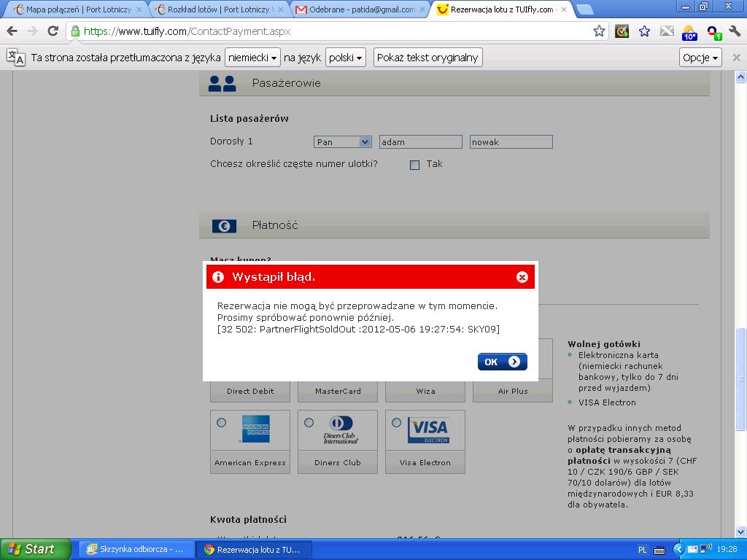Open the Pan title dropdown

click(x=342, y=142)
